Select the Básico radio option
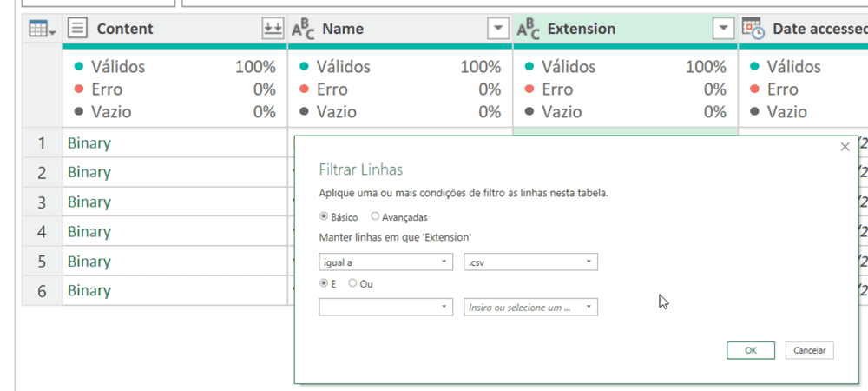Screen dimensions: 868x391 tap(325, 216)
